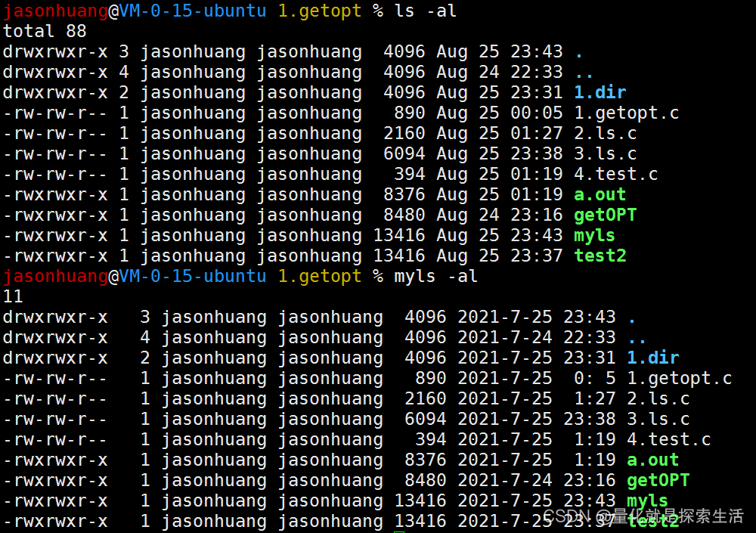Click 'a.out' in the ls -al listing

point(600,194)
